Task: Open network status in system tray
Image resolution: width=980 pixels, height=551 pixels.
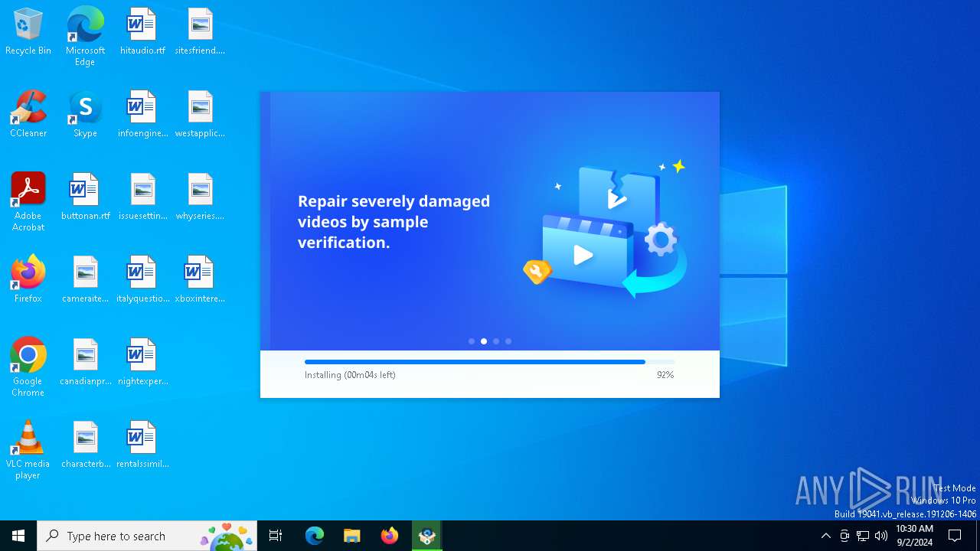Action: coord(863,536)
